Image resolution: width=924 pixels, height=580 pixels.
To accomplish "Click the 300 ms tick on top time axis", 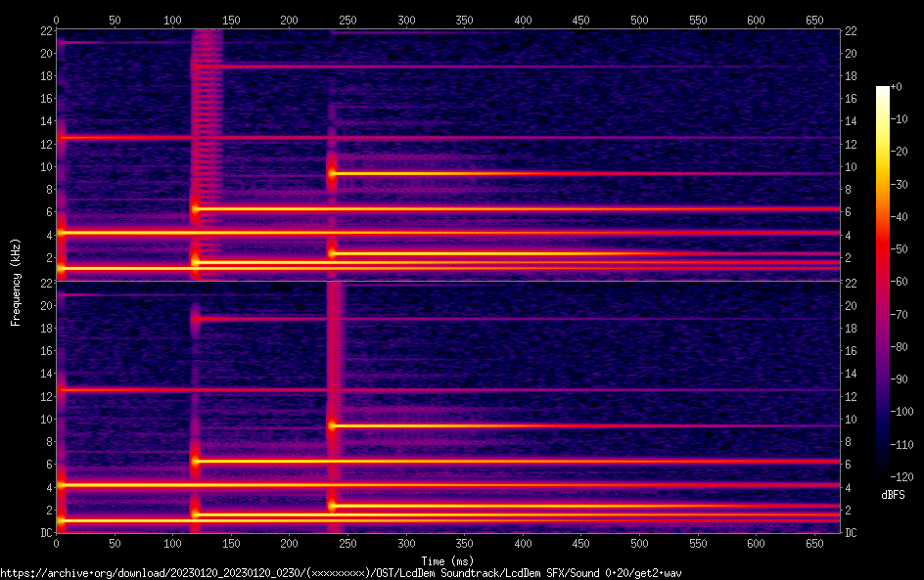I will (289, 20).
